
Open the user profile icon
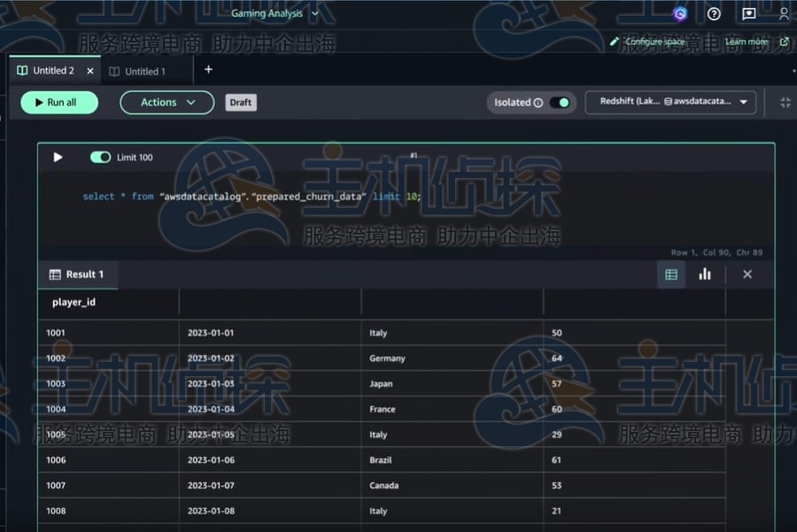click(x=784, y=14)
